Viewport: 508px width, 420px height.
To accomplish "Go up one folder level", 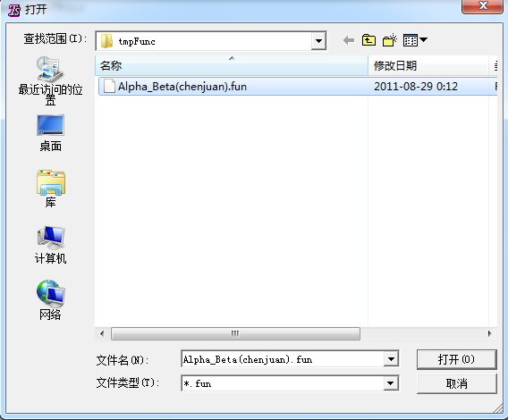I will (x=368, y=40).
